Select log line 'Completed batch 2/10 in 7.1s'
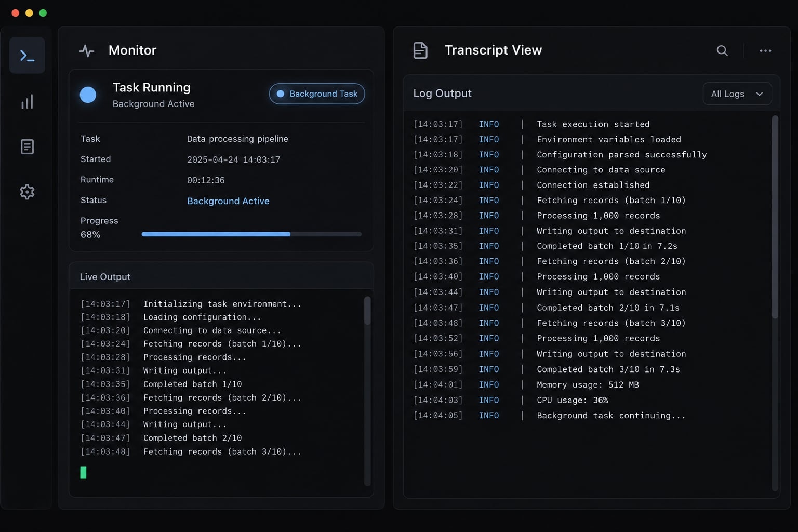The width and height of the screenshot is (798, 532). pos(608,308)
